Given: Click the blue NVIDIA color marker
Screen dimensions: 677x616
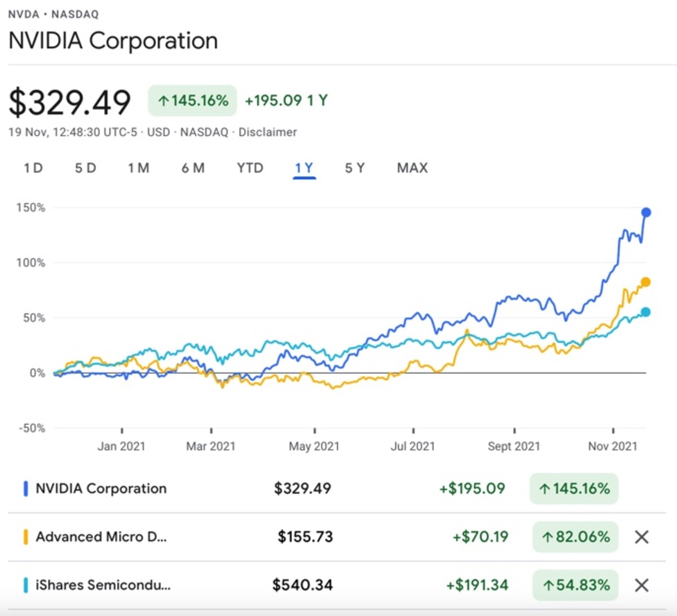Looking at the screenshot, I should (25, 489).
